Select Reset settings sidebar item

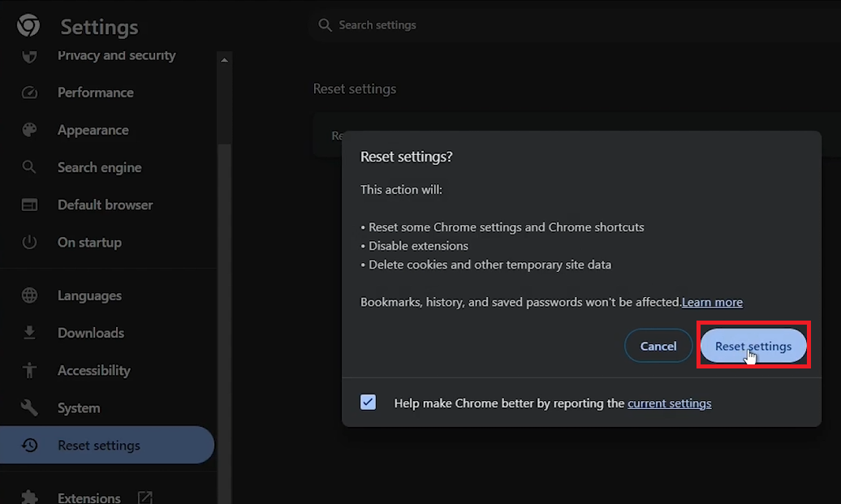[107, 445]
